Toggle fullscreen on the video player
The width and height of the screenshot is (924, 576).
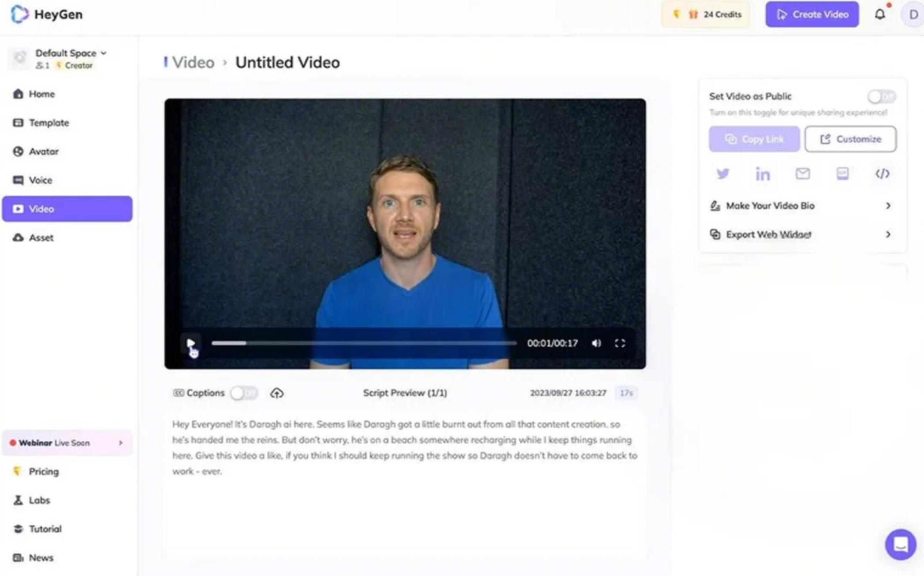pyautogui.click(x=620, y=343)
